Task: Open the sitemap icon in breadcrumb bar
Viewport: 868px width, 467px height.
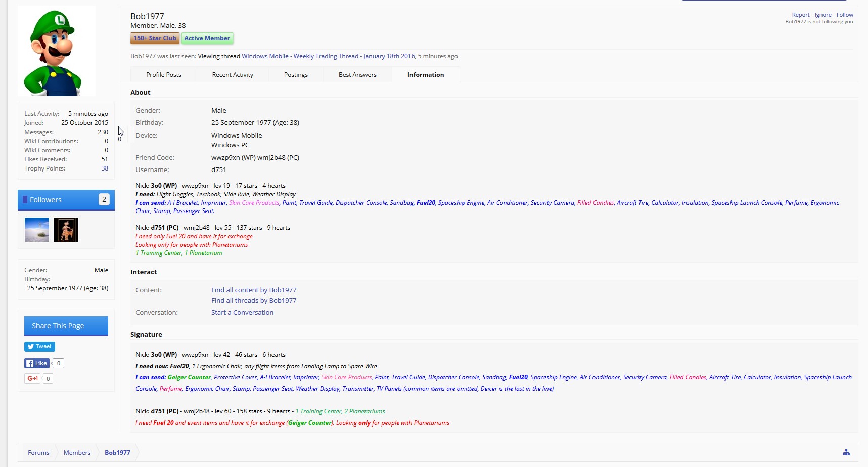Action: coord(846,452)
